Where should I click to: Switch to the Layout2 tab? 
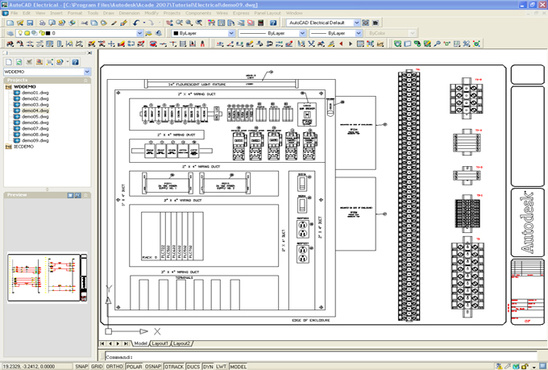[x=182, y=343]
